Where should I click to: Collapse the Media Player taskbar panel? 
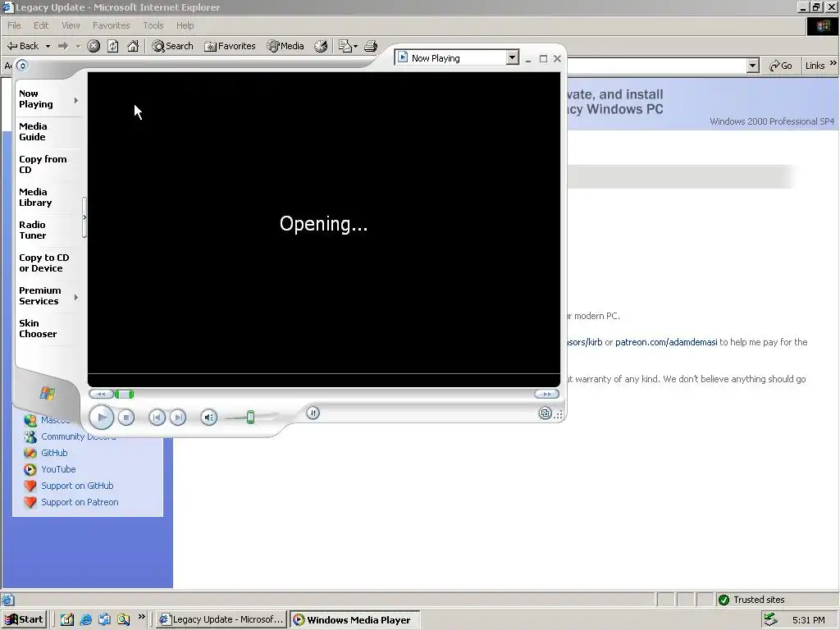click(84, 217)
